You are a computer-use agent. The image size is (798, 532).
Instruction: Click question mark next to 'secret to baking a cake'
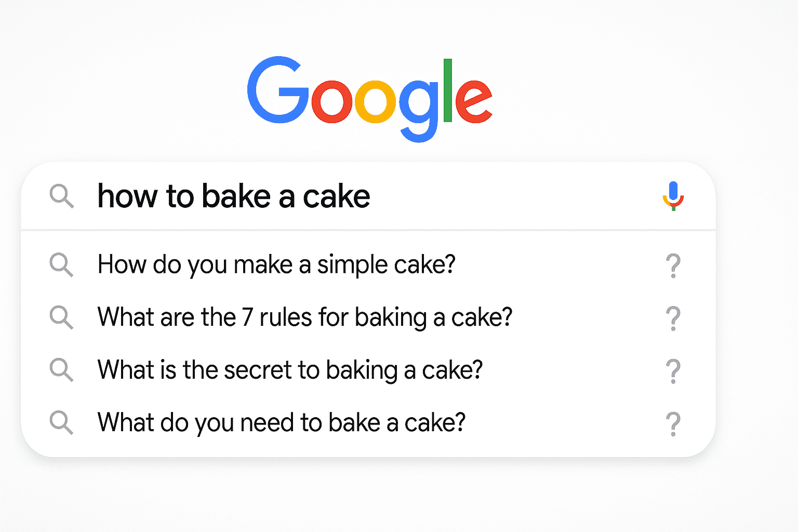673,371
